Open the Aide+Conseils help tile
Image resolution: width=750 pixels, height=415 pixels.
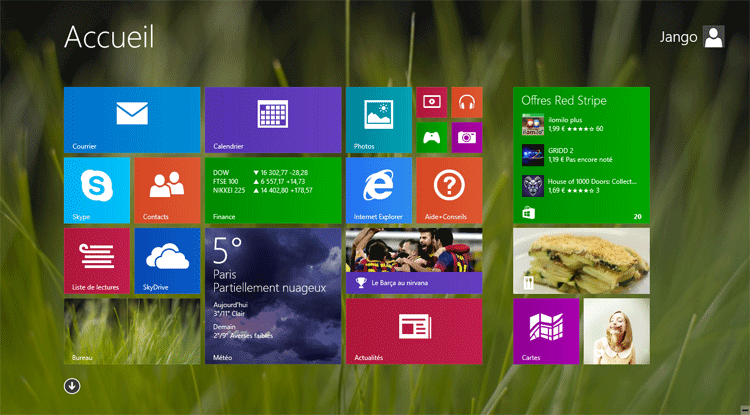[449, 189]
